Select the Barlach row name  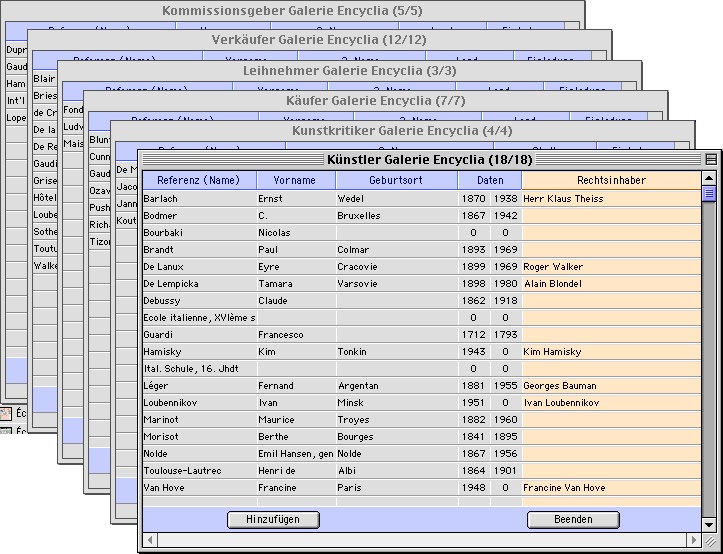(x=160, y=199)
